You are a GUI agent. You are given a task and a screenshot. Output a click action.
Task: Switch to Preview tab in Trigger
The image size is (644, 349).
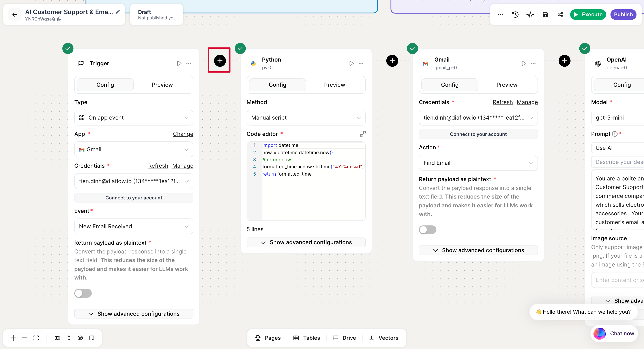pyautogui.click(x=162, y=85)
